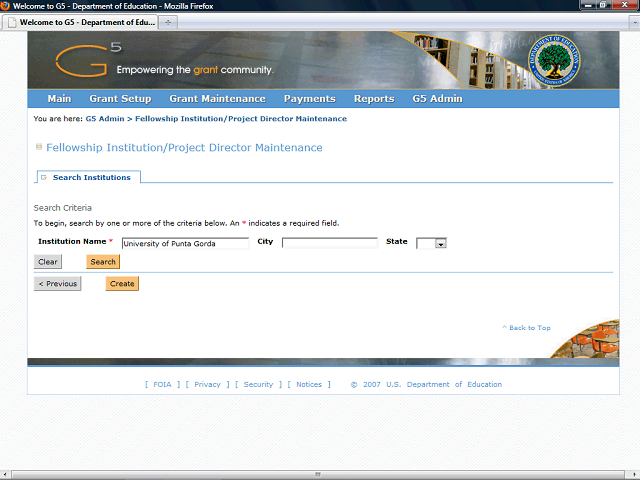The height and width of the screenshot is (480, 640).
Task: Select the Search Institutions tab
Action: (89, 177)
